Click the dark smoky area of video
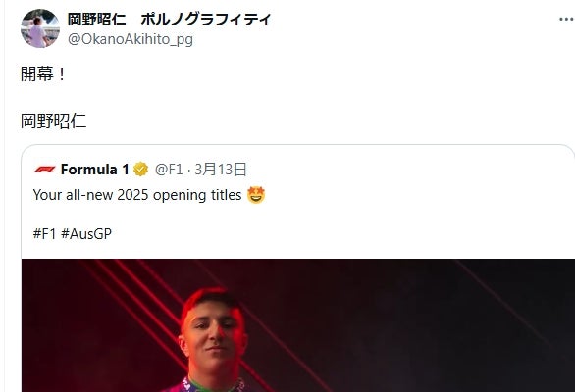 [422, 329]
